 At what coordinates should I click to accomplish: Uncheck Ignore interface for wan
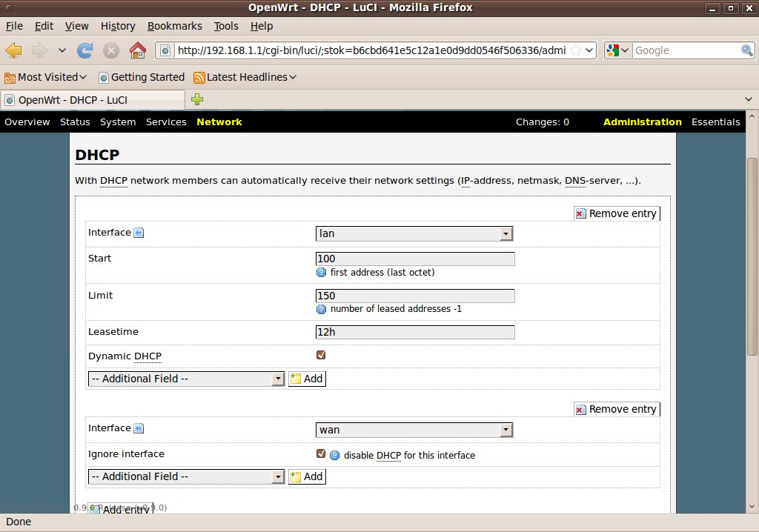321,453
